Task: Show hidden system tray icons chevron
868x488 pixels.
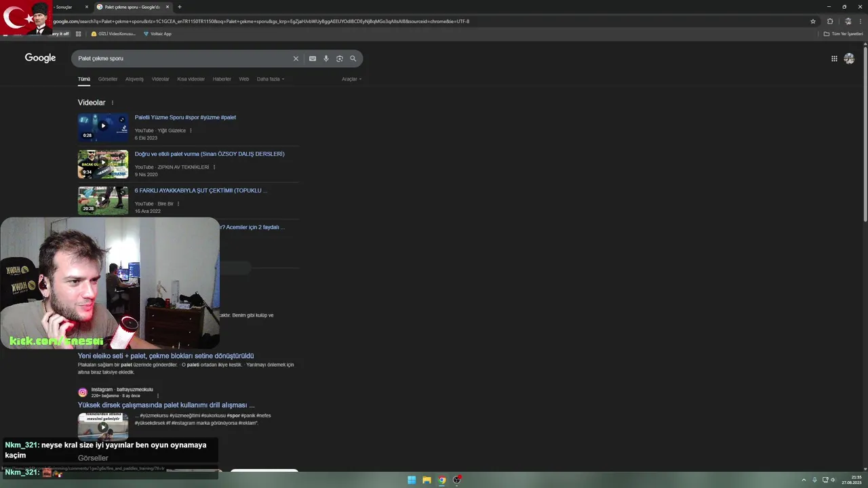Action: 804,480
